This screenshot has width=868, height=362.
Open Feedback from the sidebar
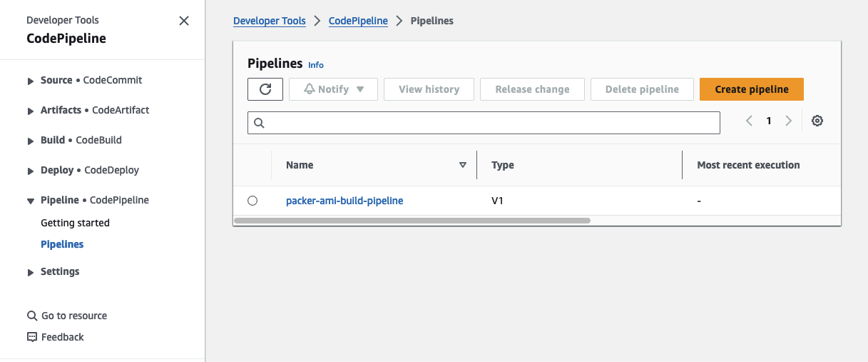[x=63, y=337]
